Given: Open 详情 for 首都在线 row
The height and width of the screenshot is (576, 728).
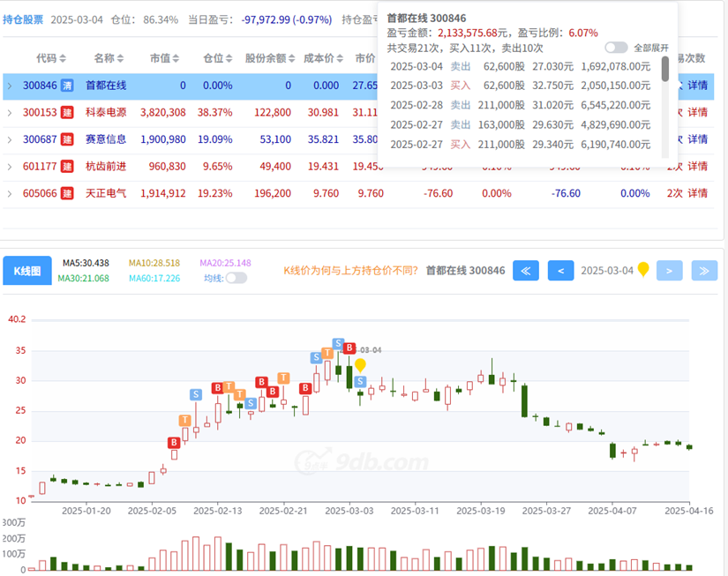Looking at the screenshot, I should click(697, 86).
